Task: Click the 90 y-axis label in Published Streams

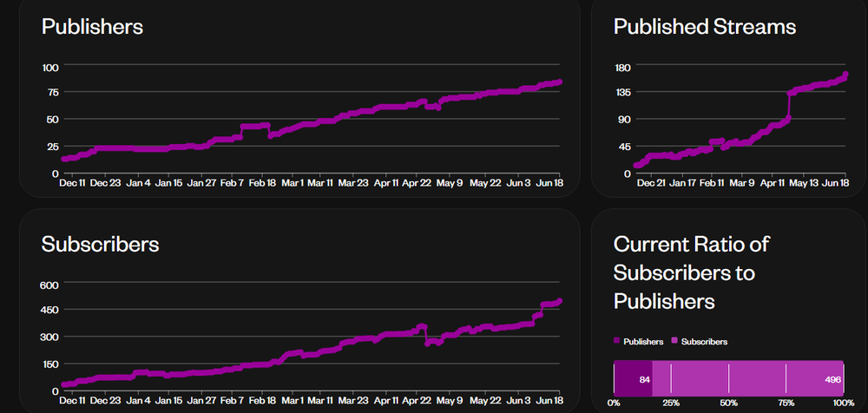Action: pos(625,120)
